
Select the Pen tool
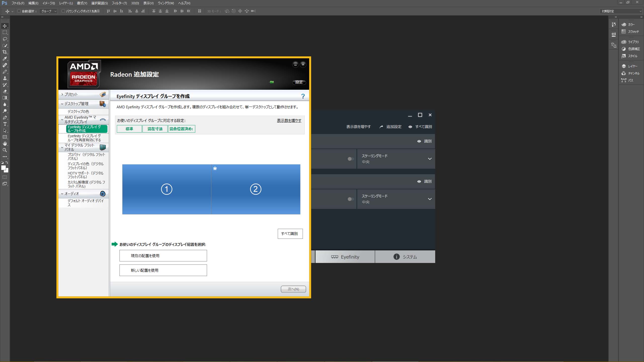coord(5,117)
